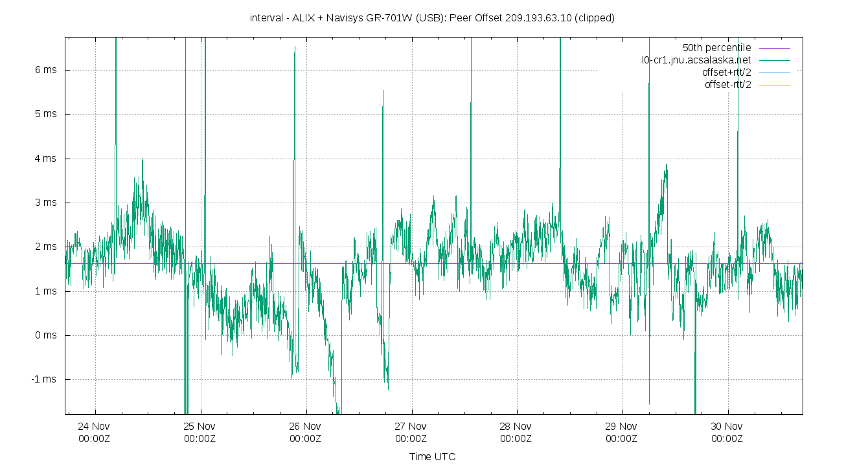The height and width of the screenshot is (466, 868).
Task: Click the '28 Nov' x-axis date label
Action: pyautogui.click(x=517, y=427)
